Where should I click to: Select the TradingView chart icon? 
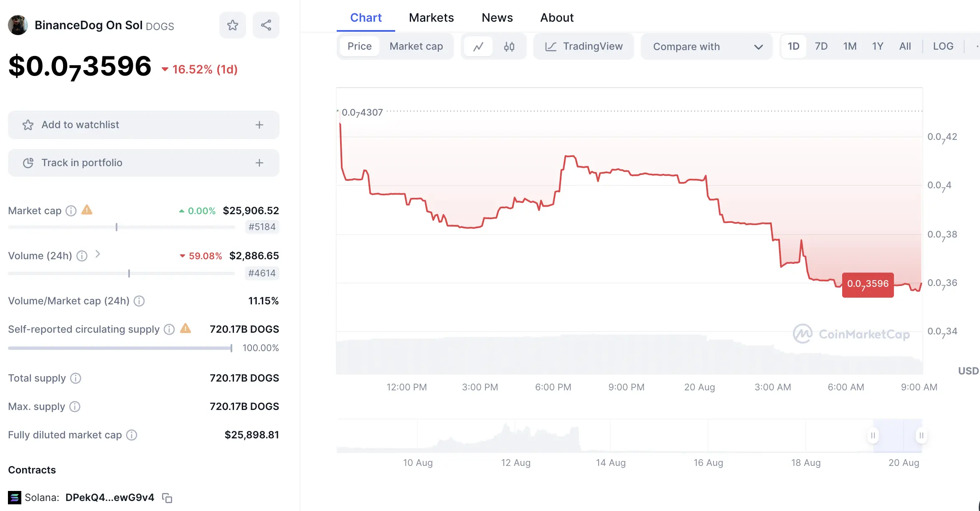click(550, 46)
